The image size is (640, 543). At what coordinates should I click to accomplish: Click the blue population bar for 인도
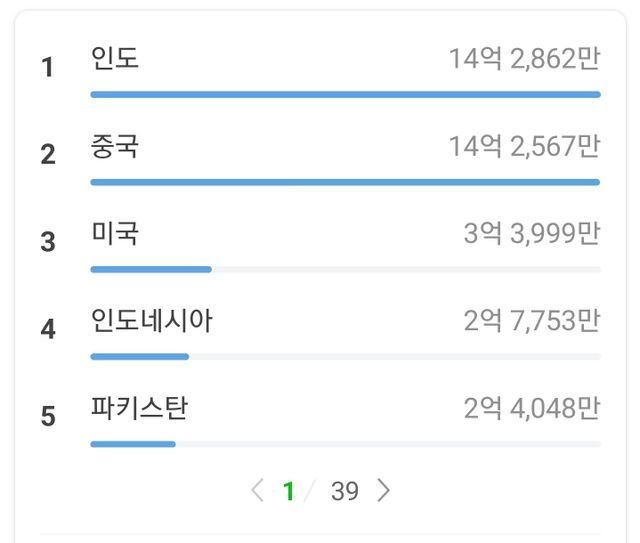345,94
